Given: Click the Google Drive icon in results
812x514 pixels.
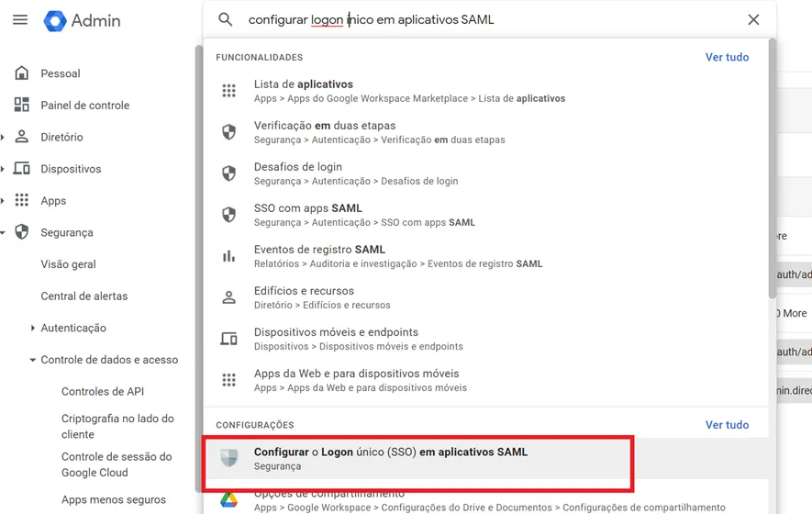Looking at the screenshot, I should tap(228, 500).
